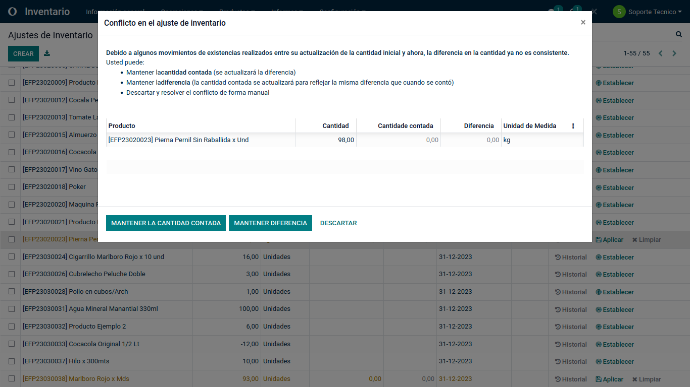The image size is (690, 387).
Task: Tick checkbox for Agua Mineral Manantial row
Action: (12, 309)
